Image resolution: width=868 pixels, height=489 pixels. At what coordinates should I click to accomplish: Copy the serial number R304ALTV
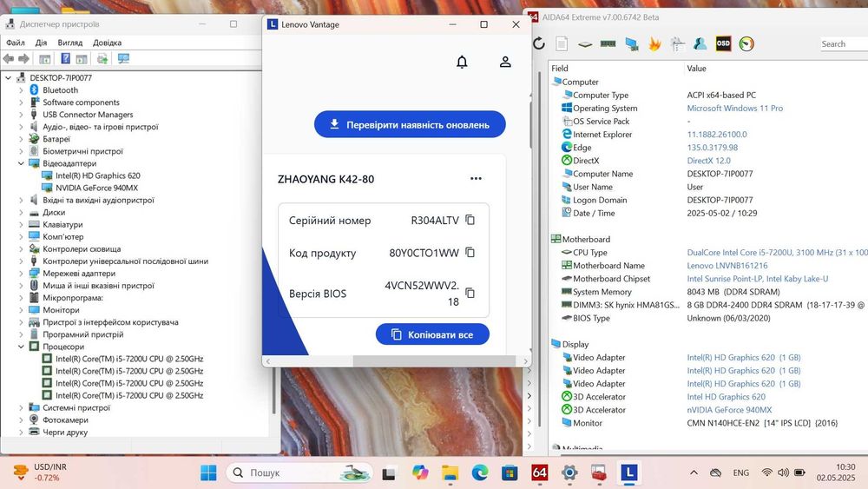coord(470,220)
